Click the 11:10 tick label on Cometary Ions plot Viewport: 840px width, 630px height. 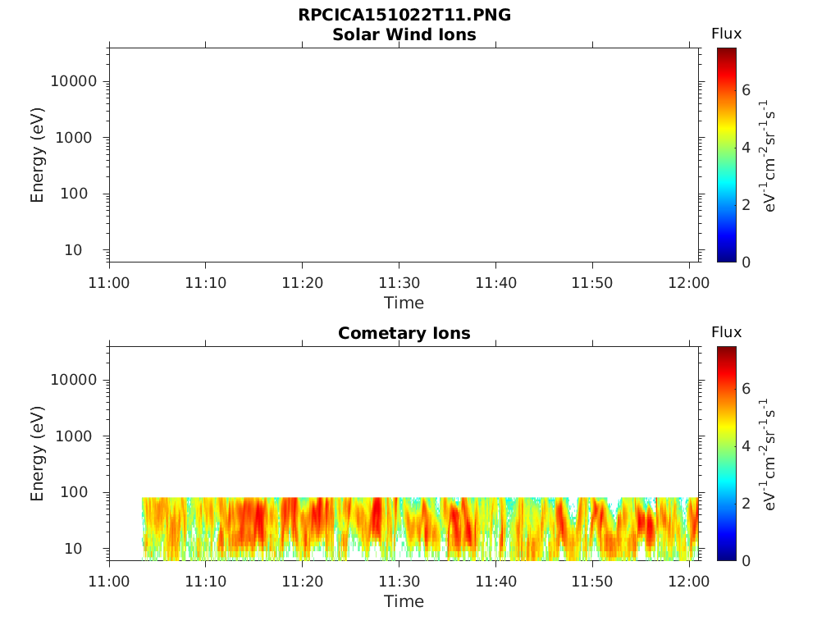click(x=206, y=582)
